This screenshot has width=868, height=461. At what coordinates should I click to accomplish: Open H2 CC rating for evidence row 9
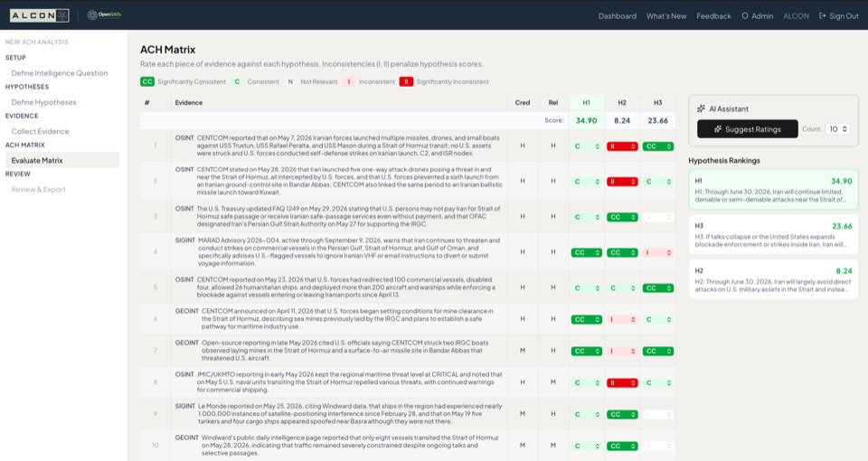622,414
